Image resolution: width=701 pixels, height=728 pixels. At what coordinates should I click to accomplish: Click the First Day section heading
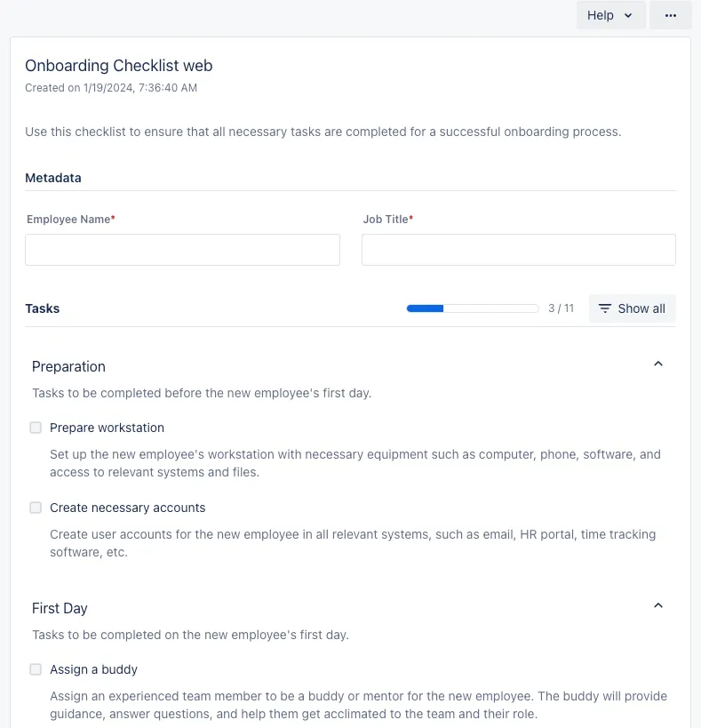click(x=60, y=608)
